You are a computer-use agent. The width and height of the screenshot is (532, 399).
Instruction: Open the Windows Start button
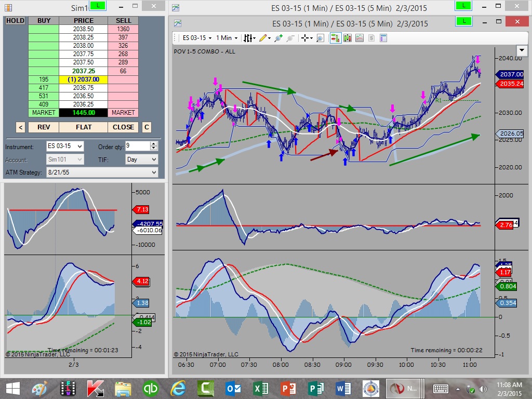point(12,389)
